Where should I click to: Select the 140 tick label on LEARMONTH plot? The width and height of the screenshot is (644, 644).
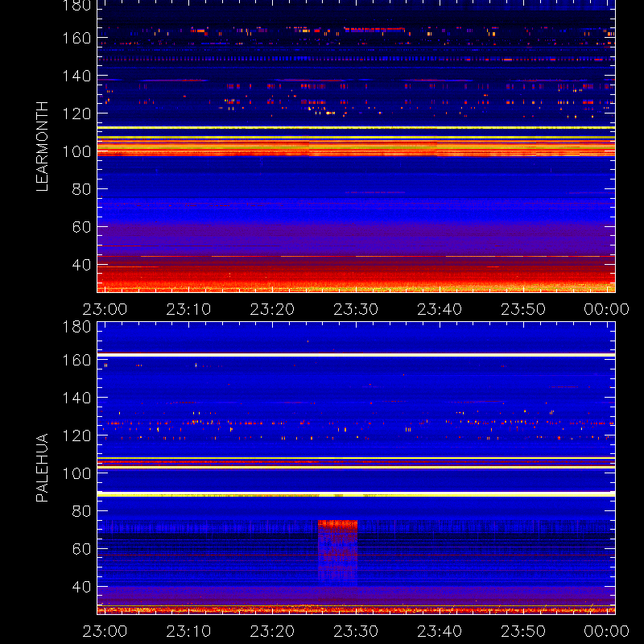point(76,76)
